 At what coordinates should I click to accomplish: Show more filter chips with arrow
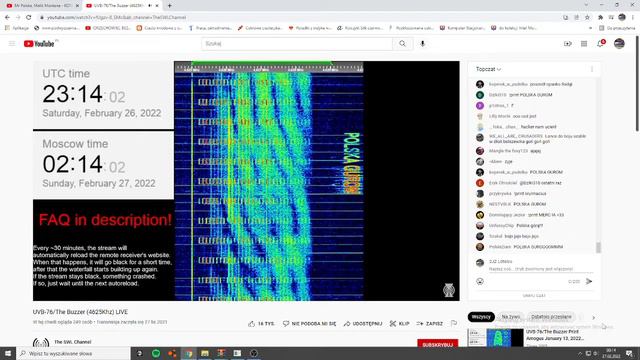[593, 317]
